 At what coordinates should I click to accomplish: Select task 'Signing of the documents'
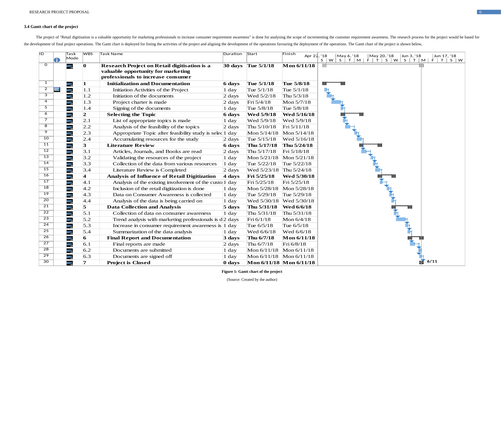[x=142, y=108]
